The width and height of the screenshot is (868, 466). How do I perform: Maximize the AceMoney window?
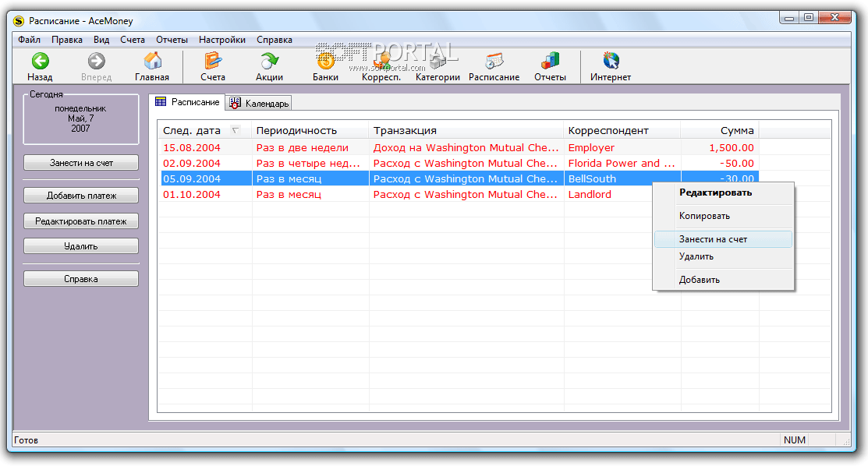pyautogui.click(x=808, y=18)
